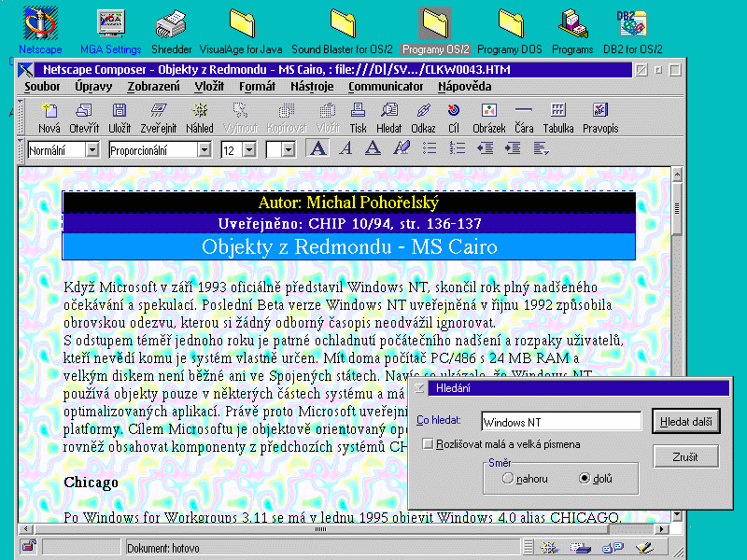Click the Zrušit button in search dialog
The image size is (747, 560).
[685, 457]
